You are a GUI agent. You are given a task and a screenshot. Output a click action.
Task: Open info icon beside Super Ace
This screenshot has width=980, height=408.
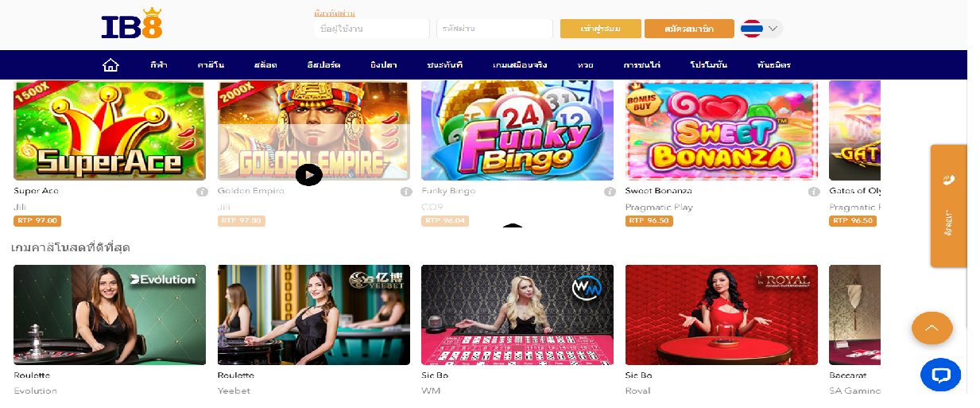[x=202, y=192]
